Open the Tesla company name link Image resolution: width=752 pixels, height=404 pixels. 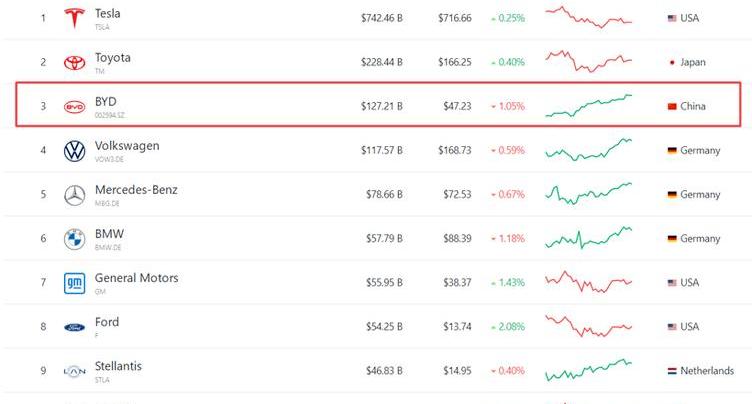click(x=107, y=13)
